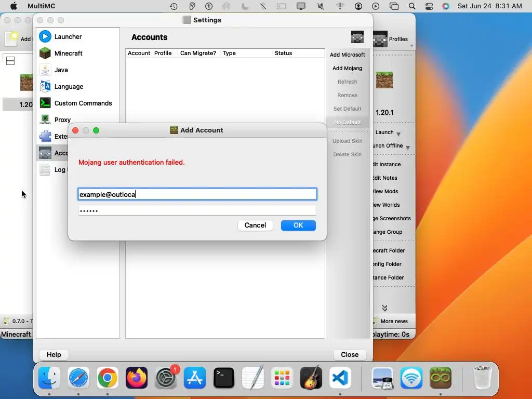Expand the Launch dropdown arrow
Screen dimensions: 532x399
398,134
